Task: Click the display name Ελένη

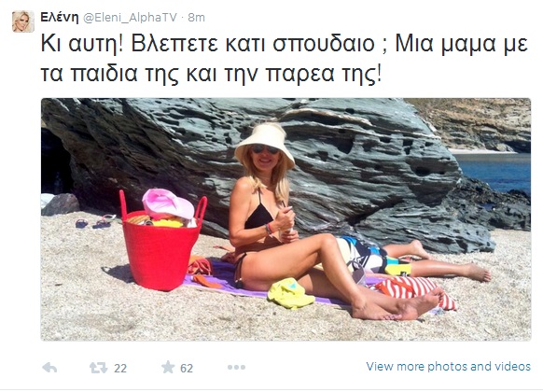Action: [60, 17]
